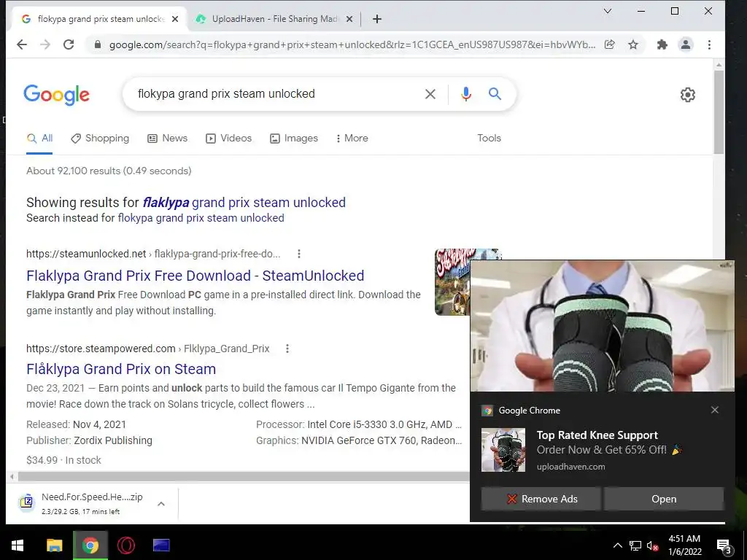Reload the current Google search page

coord(69,44)
